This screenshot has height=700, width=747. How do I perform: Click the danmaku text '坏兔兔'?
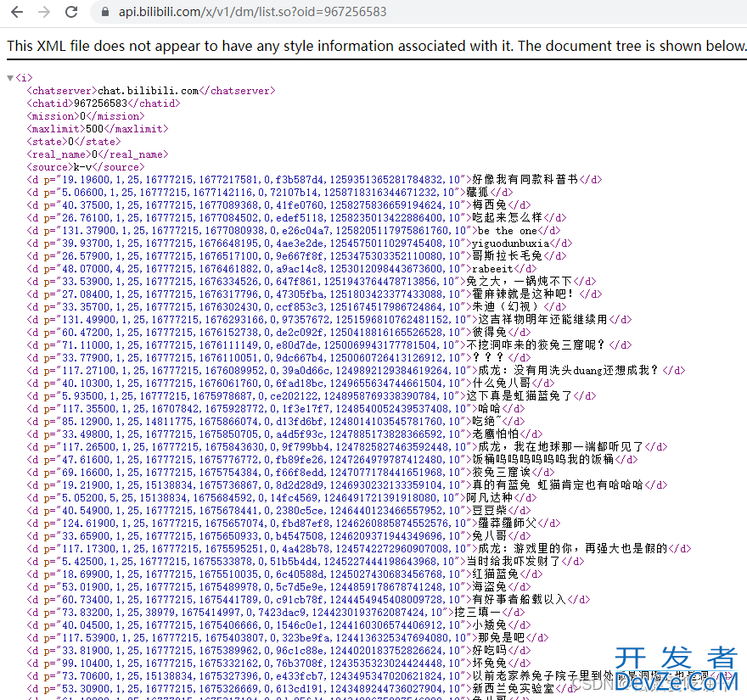[x=490, y=664]
